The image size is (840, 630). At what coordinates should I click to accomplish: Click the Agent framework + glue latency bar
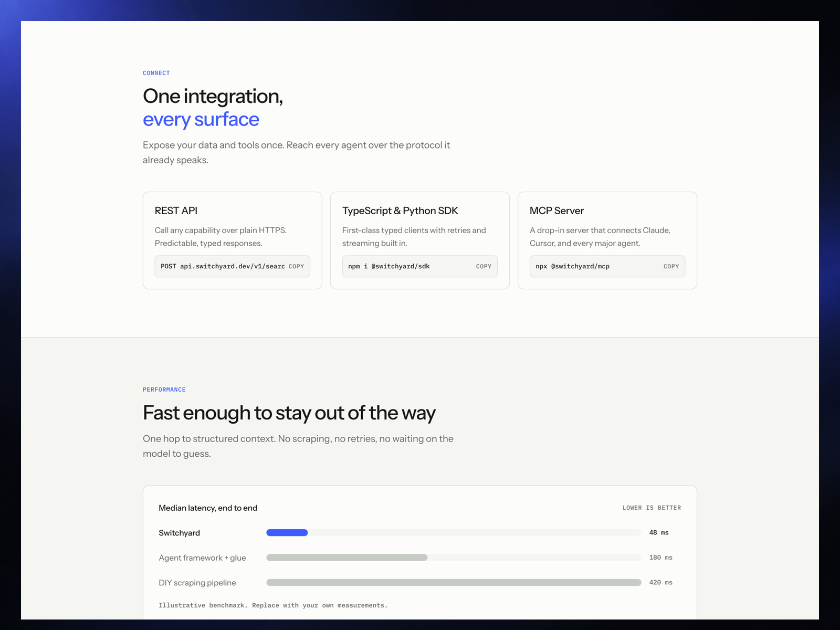tap(347, 558)
